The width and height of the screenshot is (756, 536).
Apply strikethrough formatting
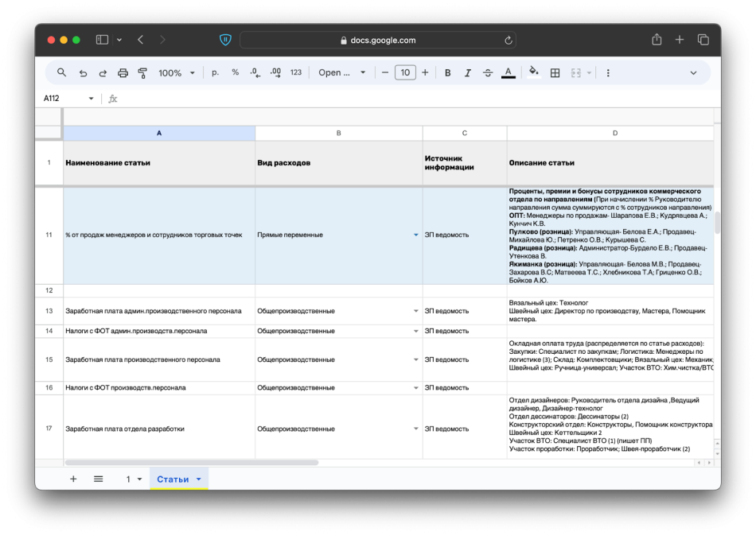pyautogui.click(x=488, y=72)
